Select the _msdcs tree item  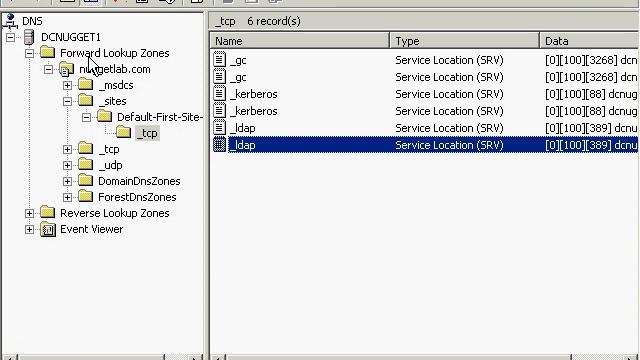pos(116,85)
